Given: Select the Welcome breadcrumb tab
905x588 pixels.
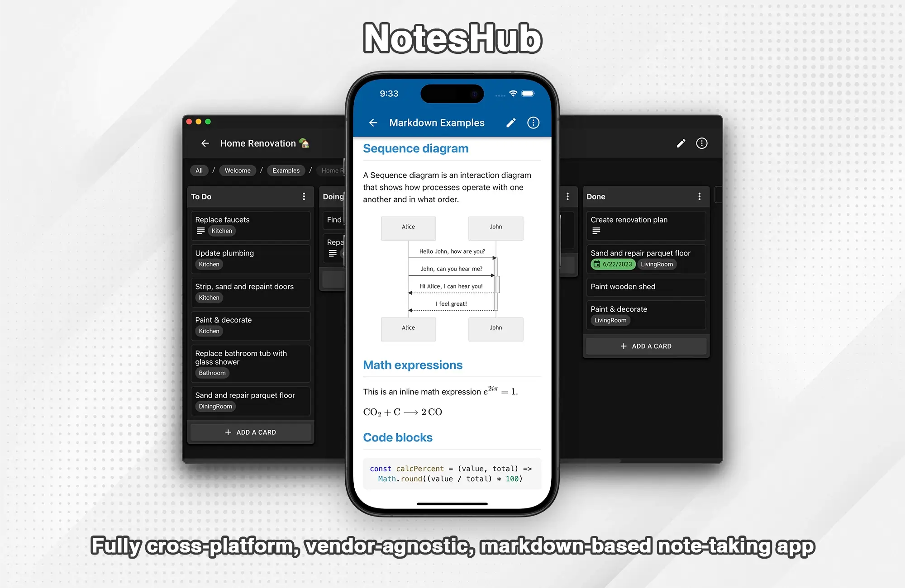Looking at the screenshot, I should tap(238, 171).
